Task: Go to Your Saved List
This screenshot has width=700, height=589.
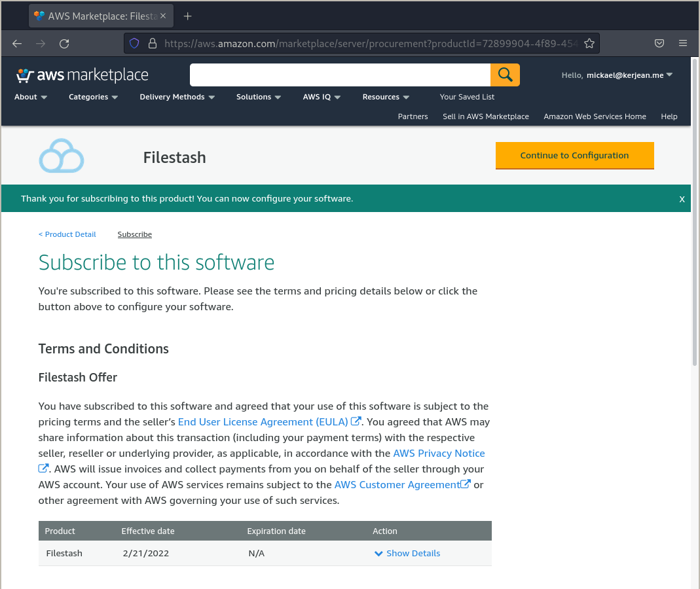Action: pos(467,97)
